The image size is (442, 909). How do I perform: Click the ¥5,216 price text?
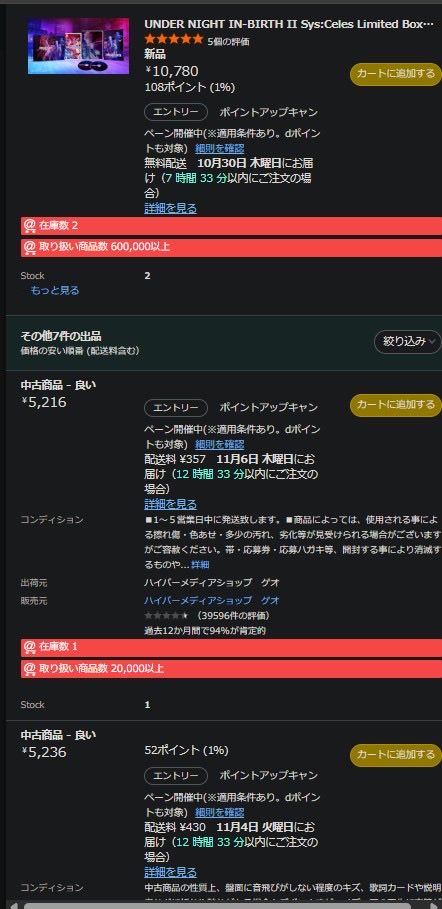[44, 402]
